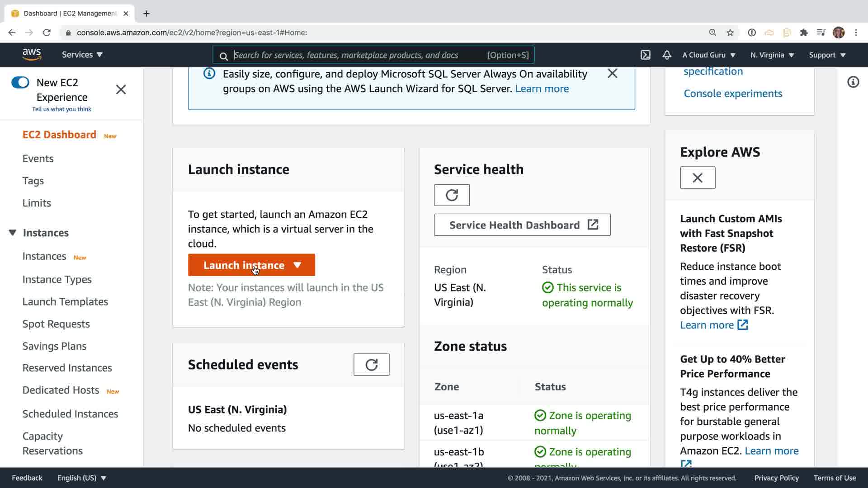This screenshot has height=488, width=868.
Task: Open the N. Virginia region dropdown
Action: (772, 55)
